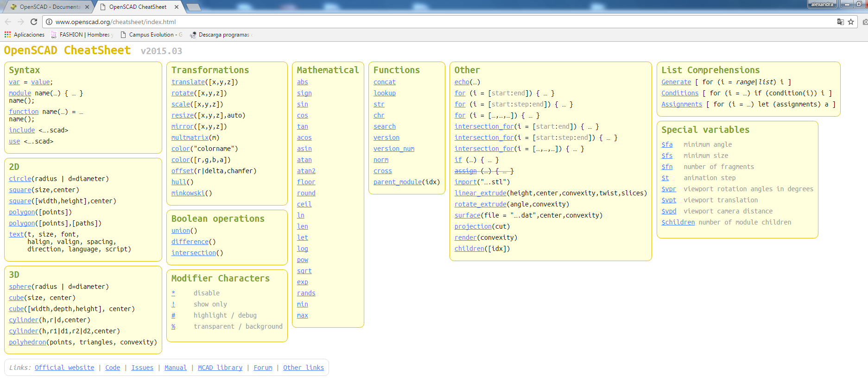
Task: Click the use link in Syntax
Action: pyautogui.click(x=14, y=141)
